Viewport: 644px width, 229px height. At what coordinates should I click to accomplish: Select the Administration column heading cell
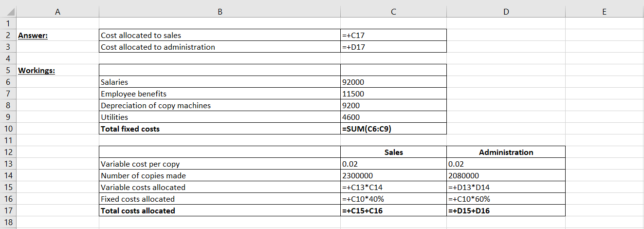tap(506, 152)
